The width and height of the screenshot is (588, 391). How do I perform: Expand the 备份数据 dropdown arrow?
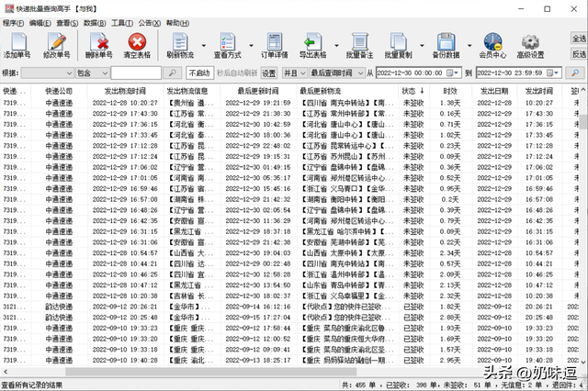469,45
